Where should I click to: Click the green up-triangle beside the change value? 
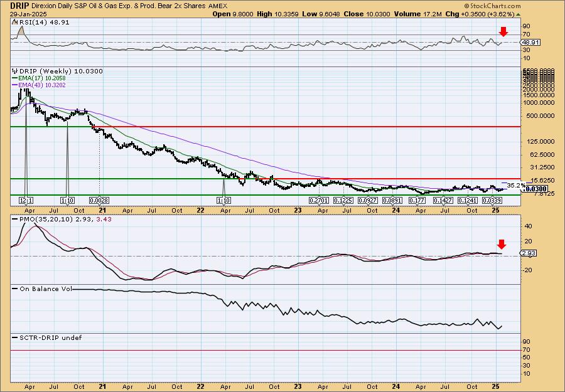(518, 14)
